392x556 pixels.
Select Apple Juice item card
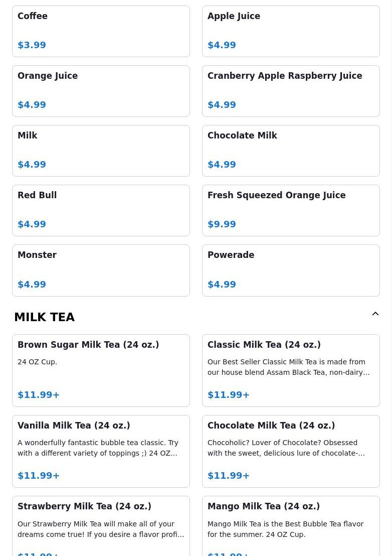(x=291, y=31)
